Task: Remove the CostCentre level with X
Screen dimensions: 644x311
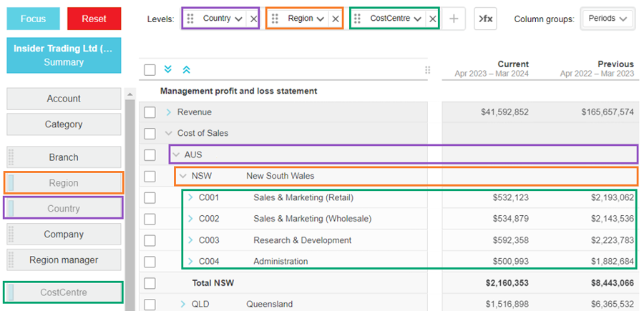Action: point(432,19)
